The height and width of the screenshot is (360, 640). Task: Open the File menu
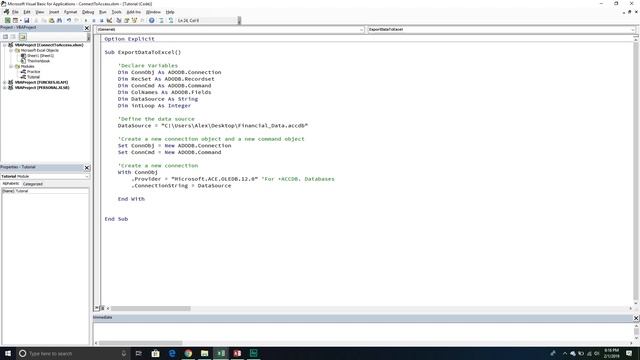[x=15, y=12]
